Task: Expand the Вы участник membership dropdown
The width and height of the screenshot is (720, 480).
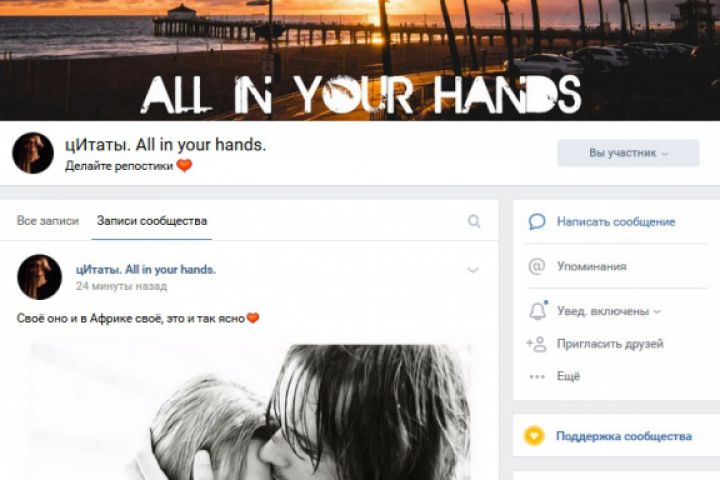Action: point(628,153)
